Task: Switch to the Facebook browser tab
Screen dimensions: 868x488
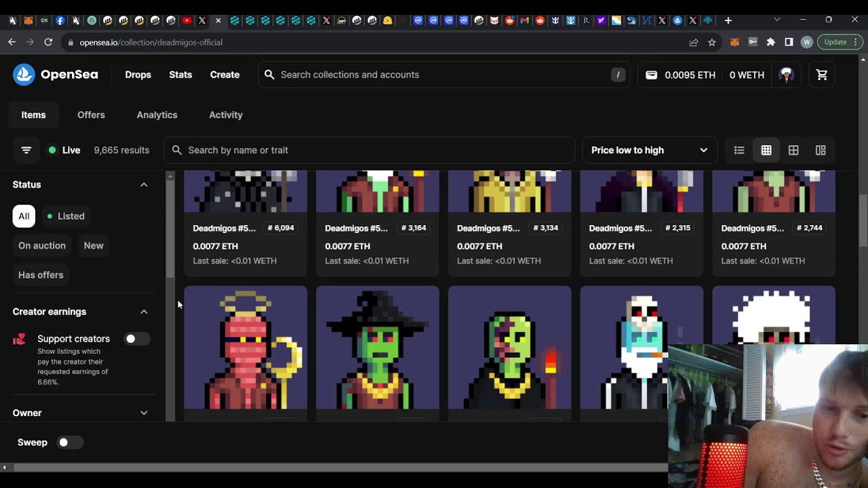Action: 60,20
